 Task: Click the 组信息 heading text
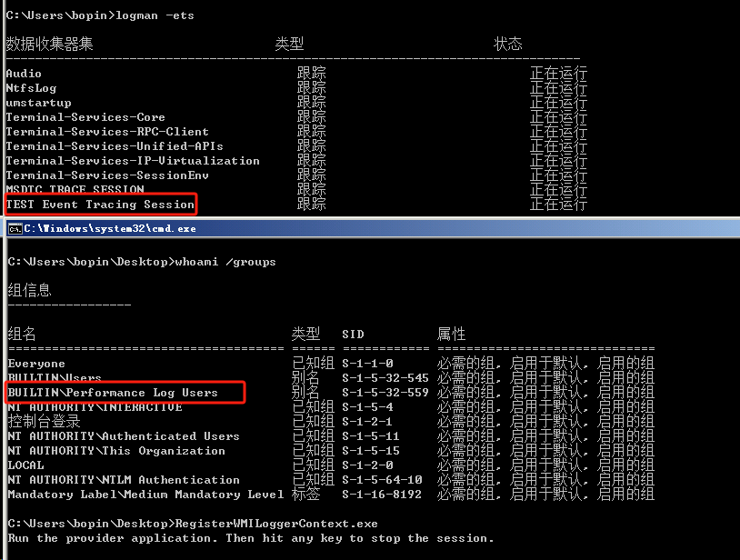click(29, 291)
